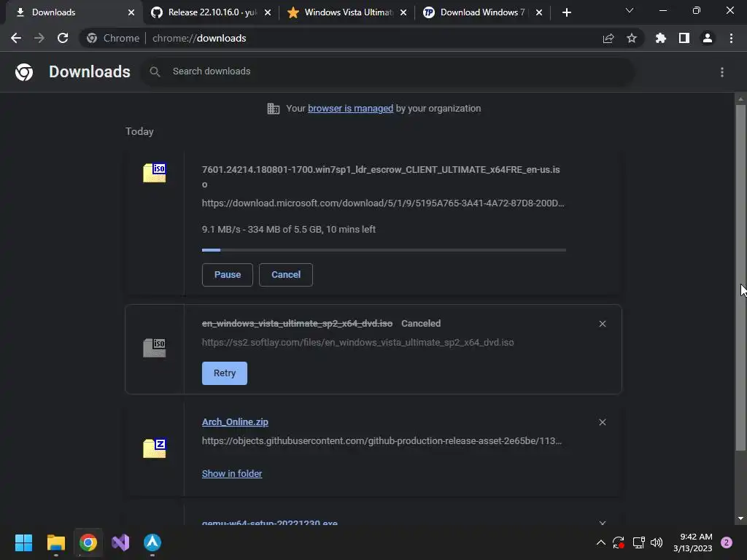
Task: Click the forward navigation arrow
Action: point(39,38)
